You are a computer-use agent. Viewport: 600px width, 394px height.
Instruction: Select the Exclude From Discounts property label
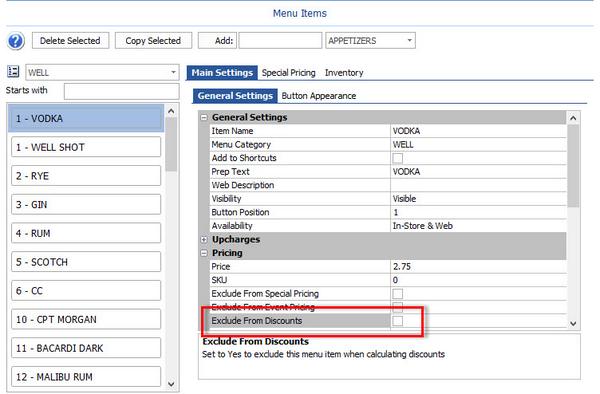257,321
